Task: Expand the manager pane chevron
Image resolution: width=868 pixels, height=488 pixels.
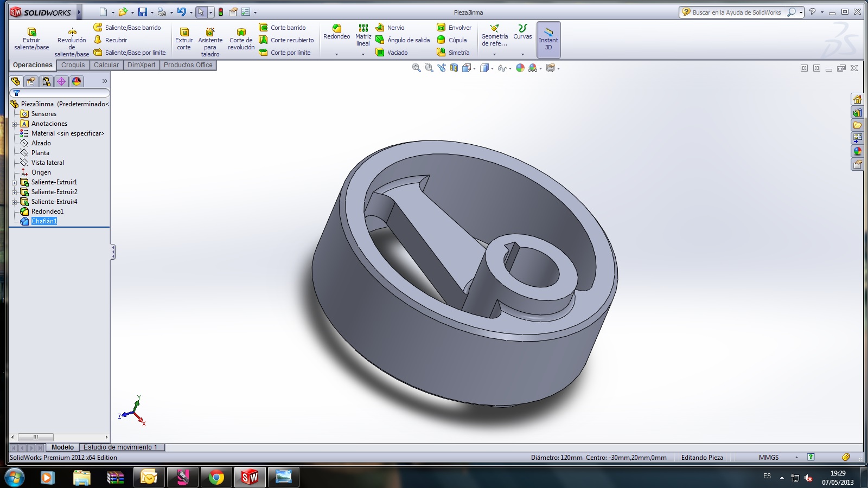Action: coord(105,81)
